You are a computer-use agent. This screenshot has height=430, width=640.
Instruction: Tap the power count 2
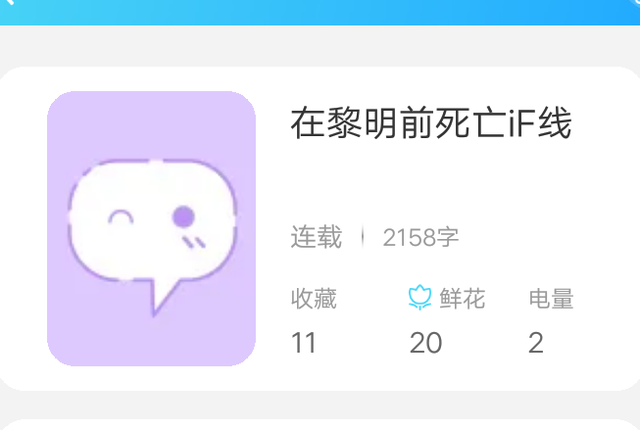(x=536, y=343)
